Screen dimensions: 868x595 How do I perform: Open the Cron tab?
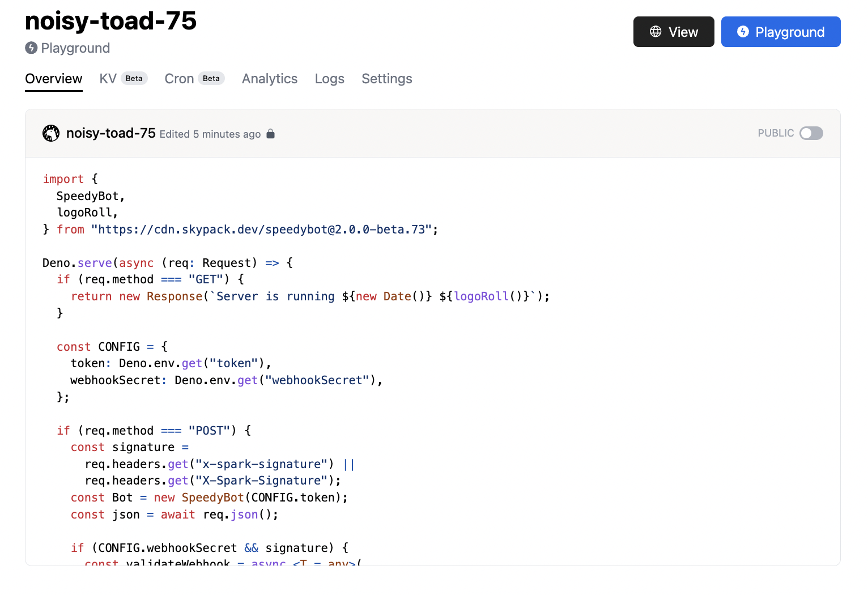pos(179,79)
